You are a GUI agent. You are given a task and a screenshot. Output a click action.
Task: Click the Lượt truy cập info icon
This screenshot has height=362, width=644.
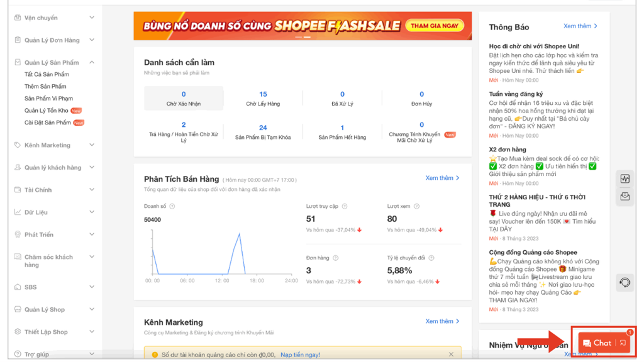click(345, 206)
